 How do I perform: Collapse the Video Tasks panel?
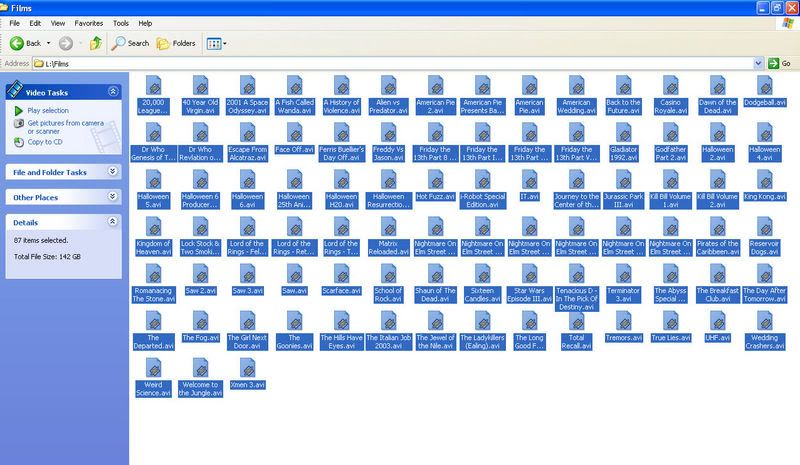pos(113,92)
